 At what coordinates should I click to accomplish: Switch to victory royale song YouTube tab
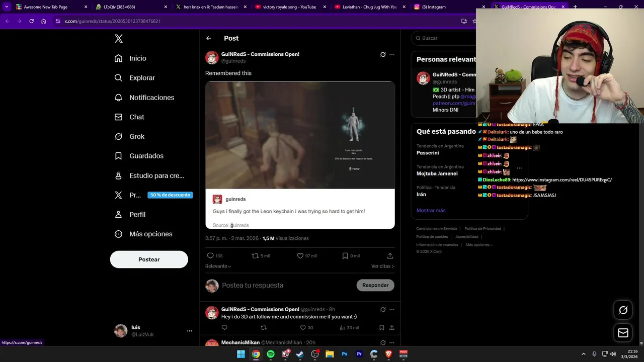pos(291,7)
